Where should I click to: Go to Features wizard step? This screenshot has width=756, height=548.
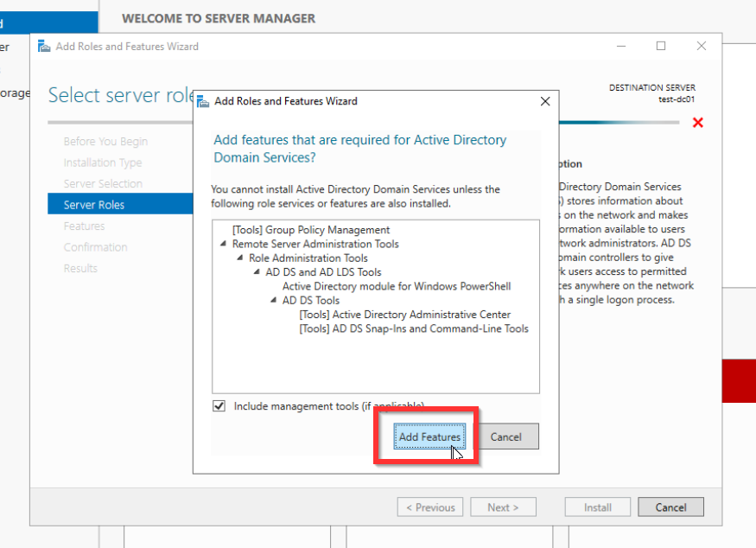tap(84, 226)
